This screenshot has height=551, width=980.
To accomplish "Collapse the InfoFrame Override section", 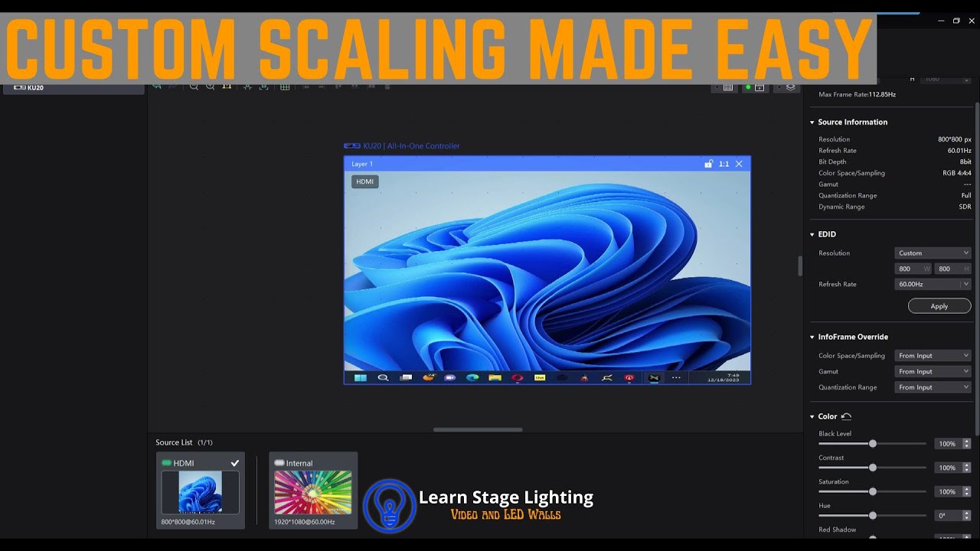I will (812, 337).
